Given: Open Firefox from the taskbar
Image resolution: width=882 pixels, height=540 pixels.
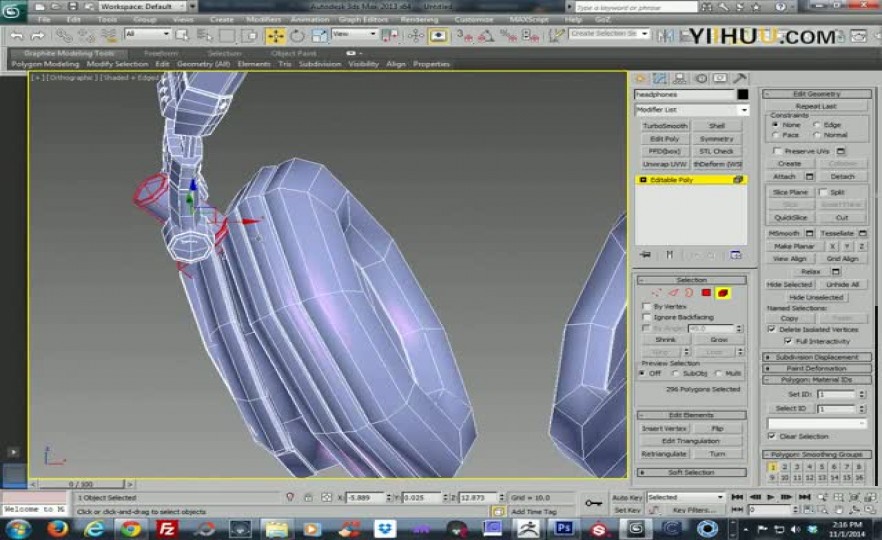Looking at the screenshot, I should (x=57, y=529).
